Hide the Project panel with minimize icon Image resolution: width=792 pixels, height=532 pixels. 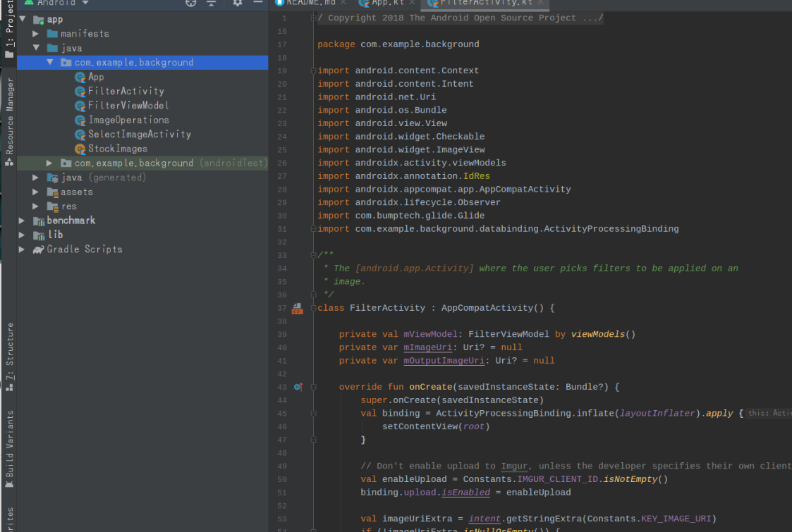[257, 3]
